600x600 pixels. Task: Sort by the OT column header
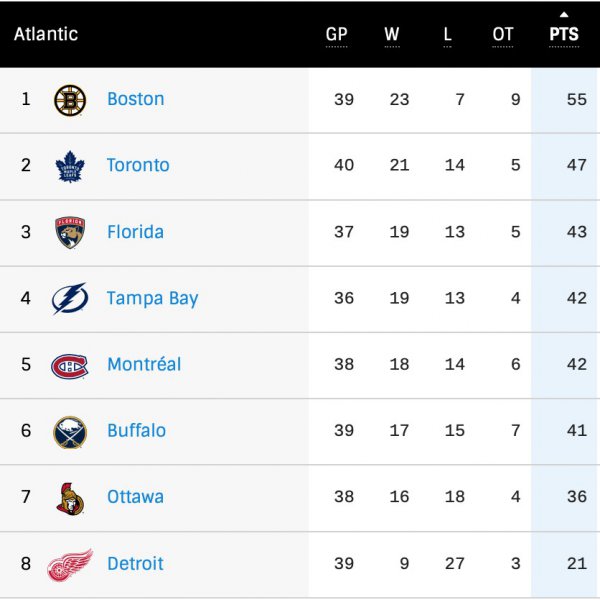[x=503, y=34]
